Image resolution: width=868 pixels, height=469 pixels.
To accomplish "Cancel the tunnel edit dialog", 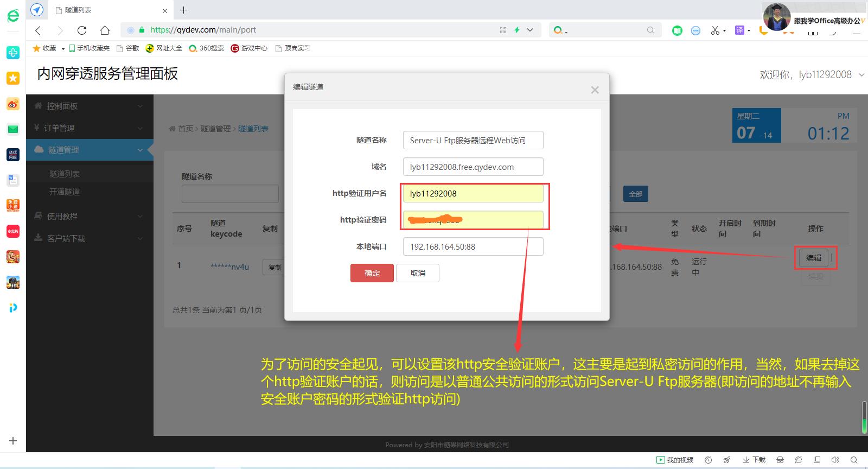I will pos(418,273).
